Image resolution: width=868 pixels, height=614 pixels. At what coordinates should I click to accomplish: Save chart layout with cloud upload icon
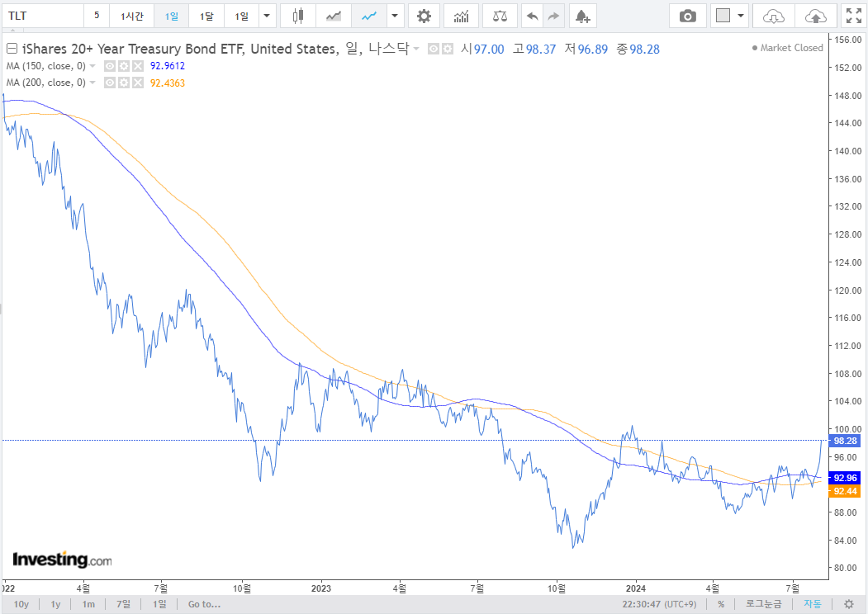(x=815, y=16)
